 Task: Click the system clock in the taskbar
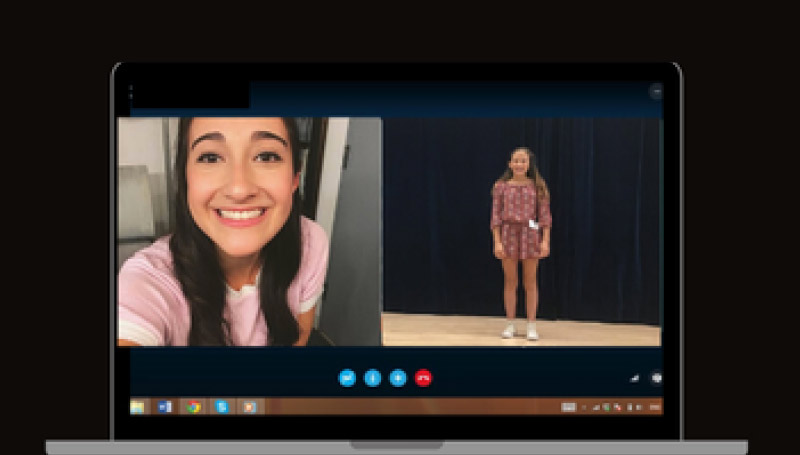653,407
